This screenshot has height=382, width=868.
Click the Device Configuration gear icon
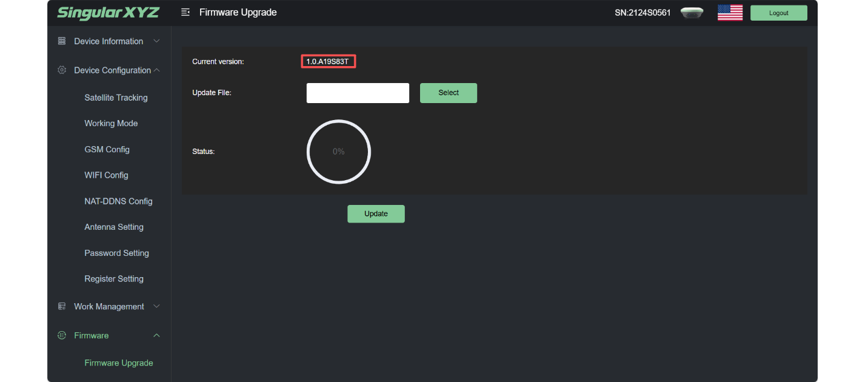61,70
